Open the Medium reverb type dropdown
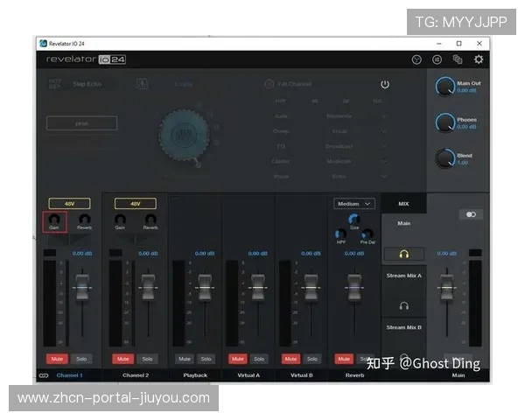This screenshot has height=420, width=525. [354, 203]
